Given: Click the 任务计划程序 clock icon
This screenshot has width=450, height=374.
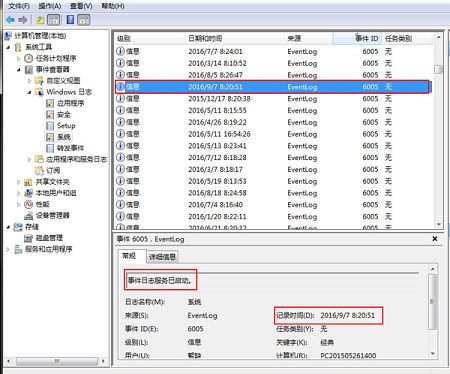Looking at the screenshot, I should pyautogui.click(x=29, y=59).
